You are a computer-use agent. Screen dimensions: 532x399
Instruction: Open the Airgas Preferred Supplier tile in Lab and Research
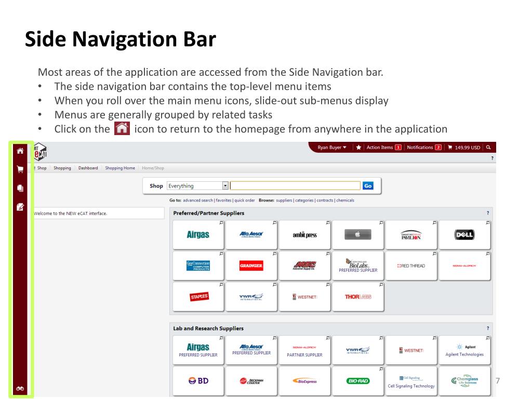pos(198,350)
